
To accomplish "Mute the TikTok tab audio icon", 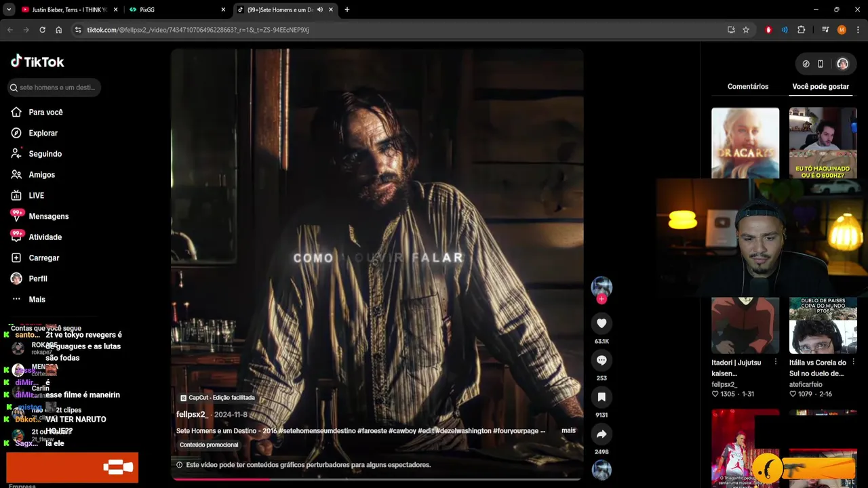I will pos(320,9).
